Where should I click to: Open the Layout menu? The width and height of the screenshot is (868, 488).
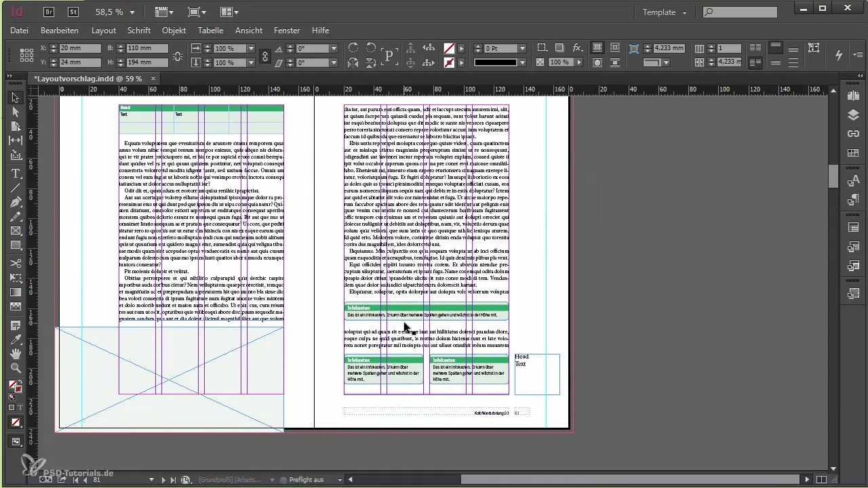click(x=104, y=30)
